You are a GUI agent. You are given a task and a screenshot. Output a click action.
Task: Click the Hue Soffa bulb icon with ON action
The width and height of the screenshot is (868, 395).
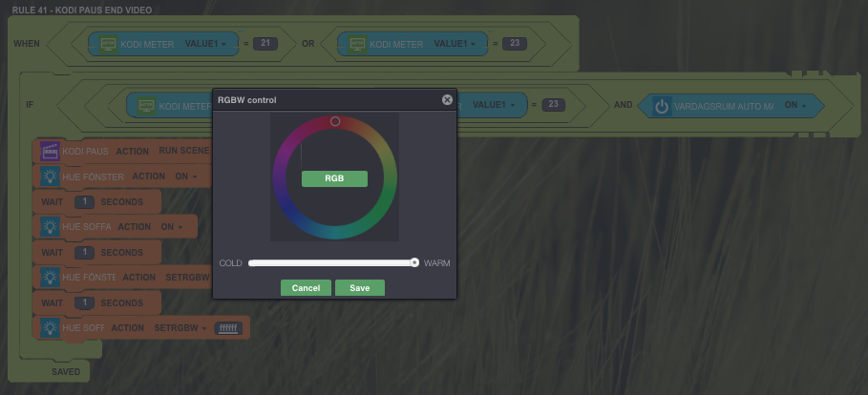pos(49,227)
